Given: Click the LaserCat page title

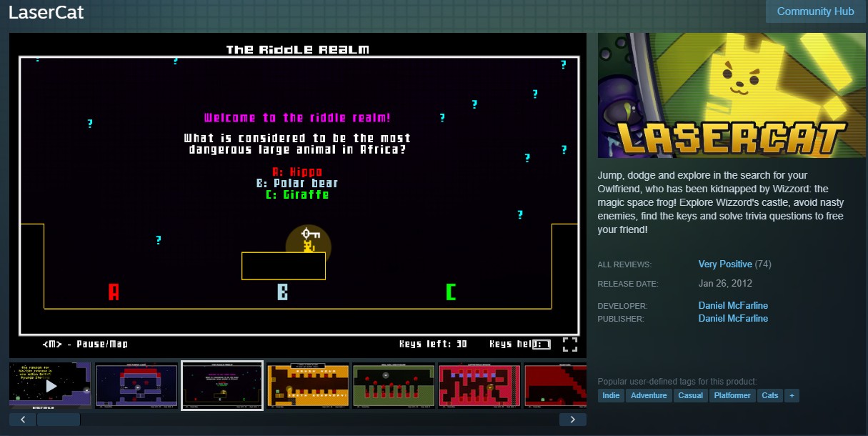Looking at the screenshot, I should pos(46,13).
